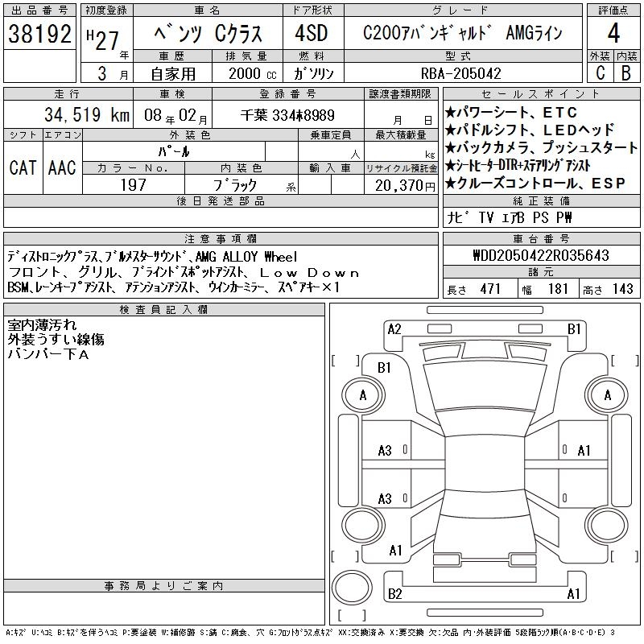The image size is (644, 644).
Task: Click the AAC air conditioner value
Action: coord(62,167)
